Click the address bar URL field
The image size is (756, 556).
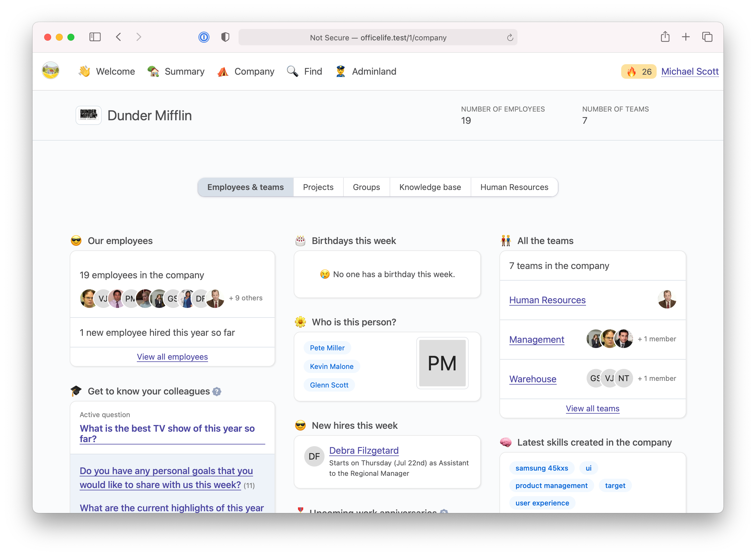[x=378, y=37]
